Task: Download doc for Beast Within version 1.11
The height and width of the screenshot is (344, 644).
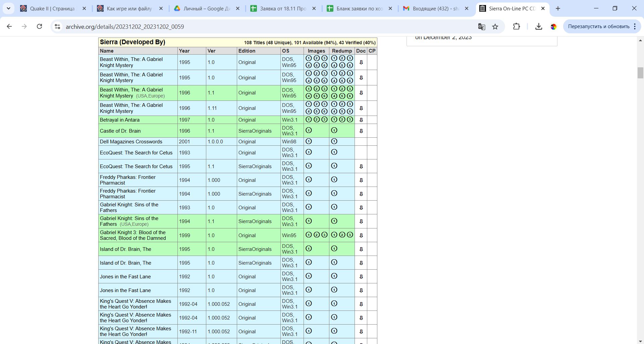Action: pos(361,108)
